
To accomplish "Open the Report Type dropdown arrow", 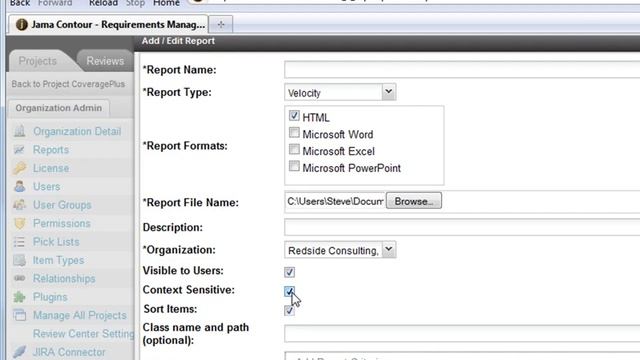I will point(389,92).
